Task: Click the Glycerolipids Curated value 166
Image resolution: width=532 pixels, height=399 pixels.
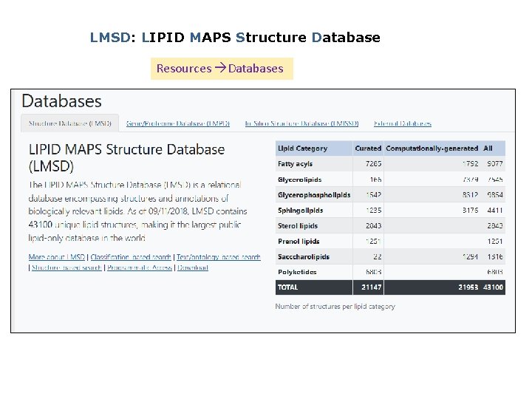Action: point(375,180)
